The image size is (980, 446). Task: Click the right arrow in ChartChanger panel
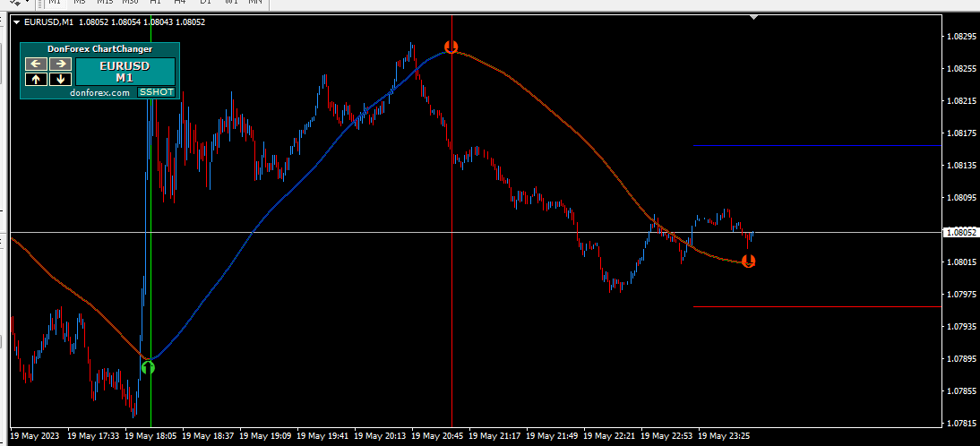coord(61,64)
